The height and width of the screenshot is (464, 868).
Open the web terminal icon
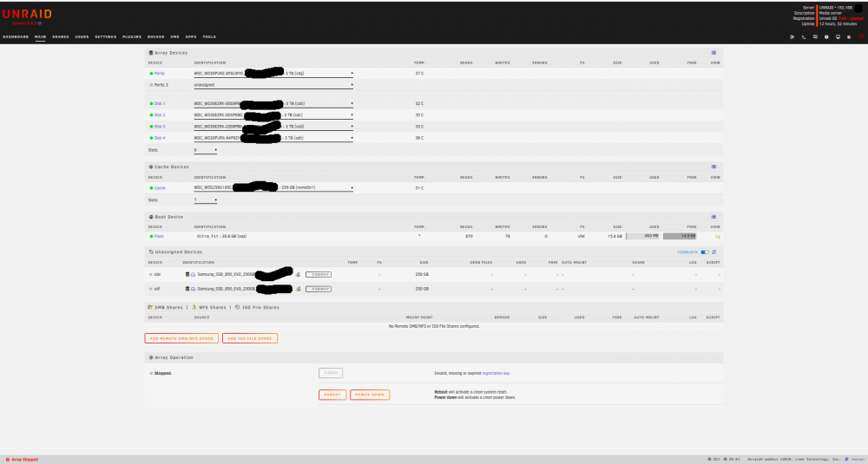point(804,37)
